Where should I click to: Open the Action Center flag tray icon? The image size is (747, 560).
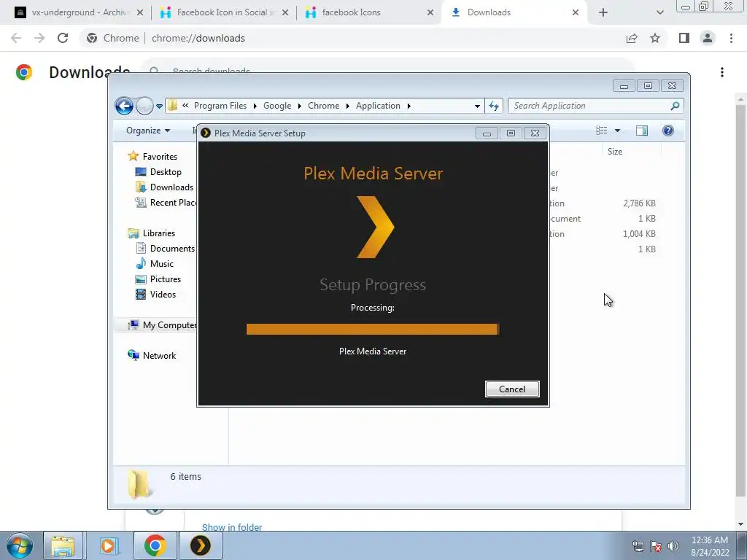[656, 546]
